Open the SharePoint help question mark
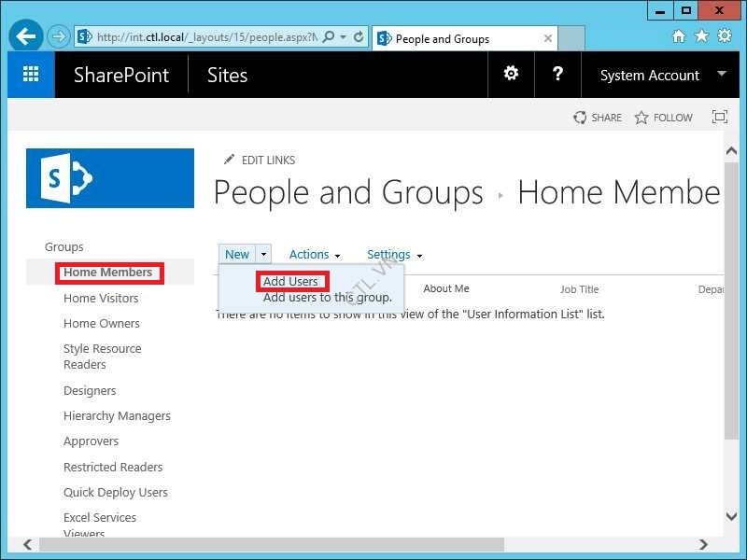Image resolution: width=747 pixels, height=560 pixels. pos(557,74)
